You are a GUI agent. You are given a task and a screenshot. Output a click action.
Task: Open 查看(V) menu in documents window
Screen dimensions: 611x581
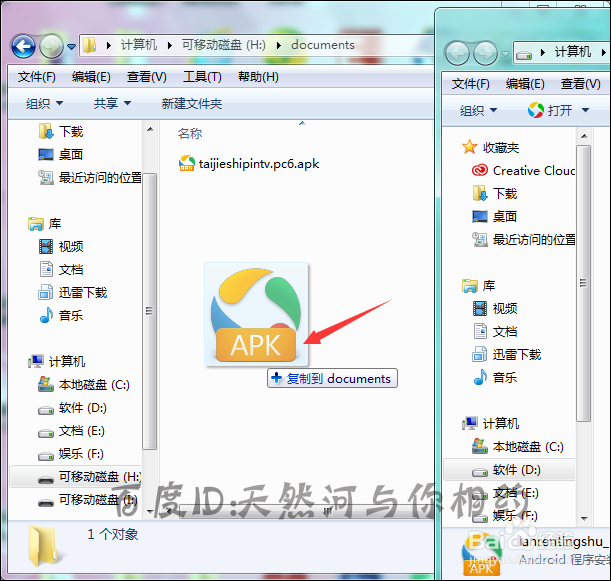tap(147, 77)
